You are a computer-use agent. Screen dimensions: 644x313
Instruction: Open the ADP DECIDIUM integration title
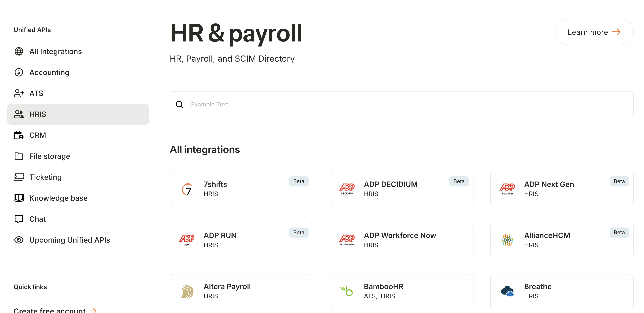click(x=391, y=184)
